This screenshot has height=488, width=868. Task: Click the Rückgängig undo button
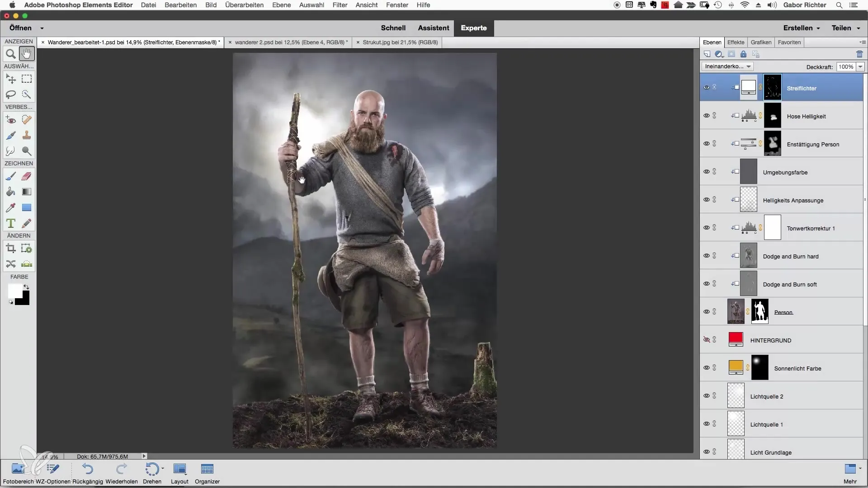pyautogui.click(x=87, y=473)
